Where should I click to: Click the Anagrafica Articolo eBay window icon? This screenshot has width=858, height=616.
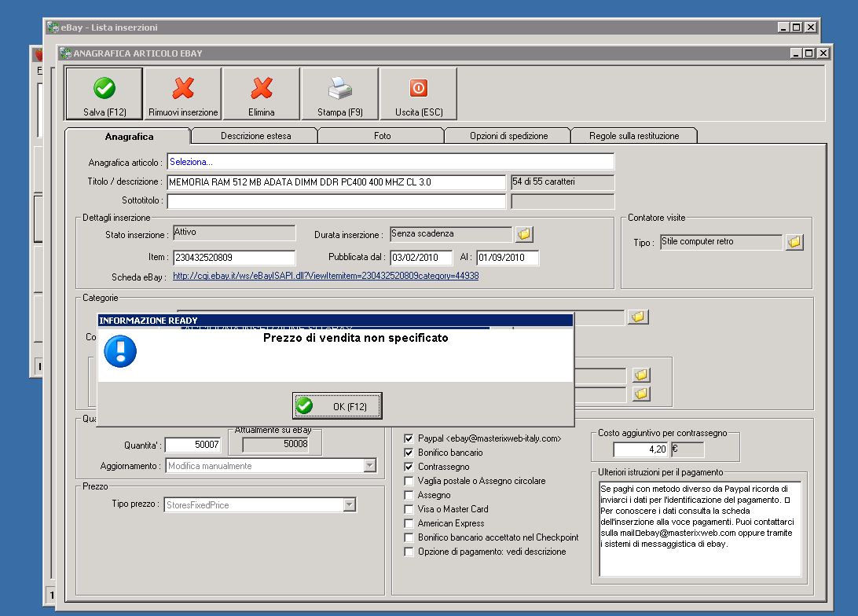point(66,53)
